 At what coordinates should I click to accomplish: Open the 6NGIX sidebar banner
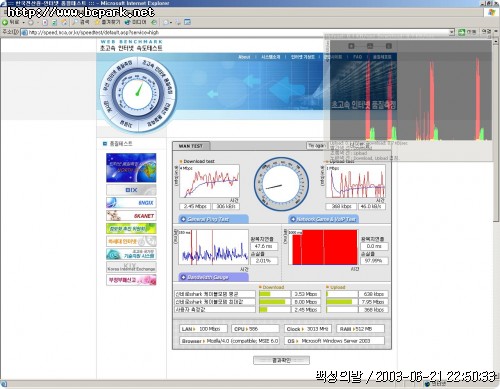coord(131,203)
